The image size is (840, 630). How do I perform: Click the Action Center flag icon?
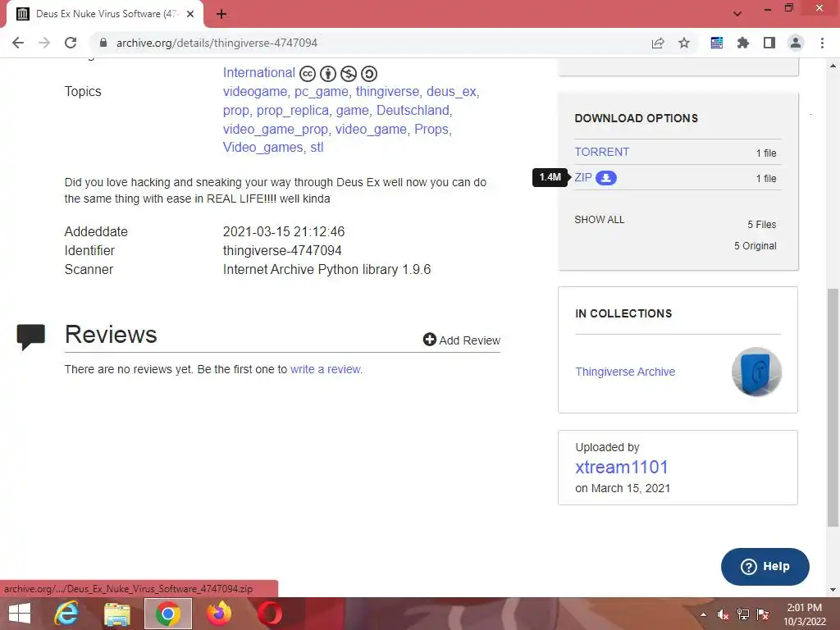(x=763, y=614)
